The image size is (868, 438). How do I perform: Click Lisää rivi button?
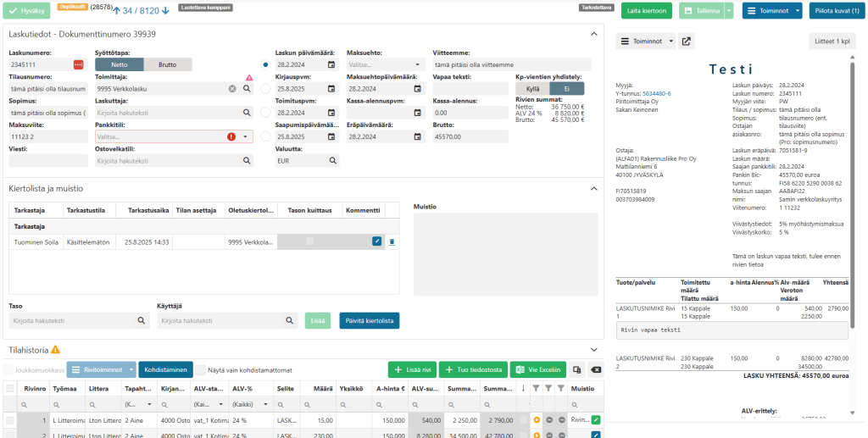click(x=413, y=369)
